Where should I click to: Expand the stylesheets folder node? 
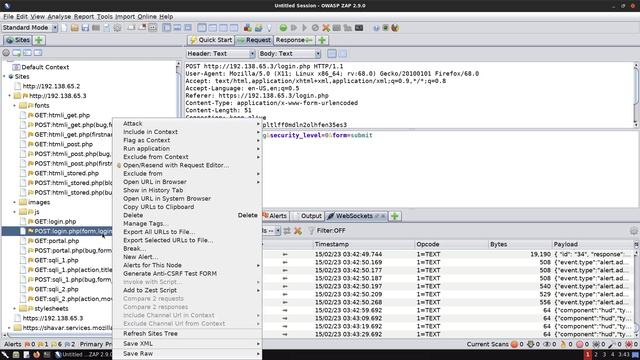tap(15, 309)
